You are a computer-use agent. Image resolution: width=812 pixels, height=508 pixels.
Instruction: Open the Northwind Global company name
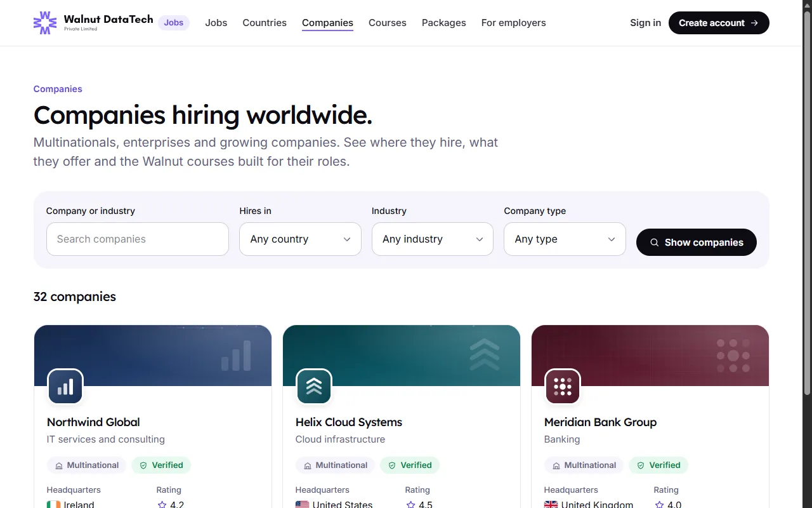(93, 422)
